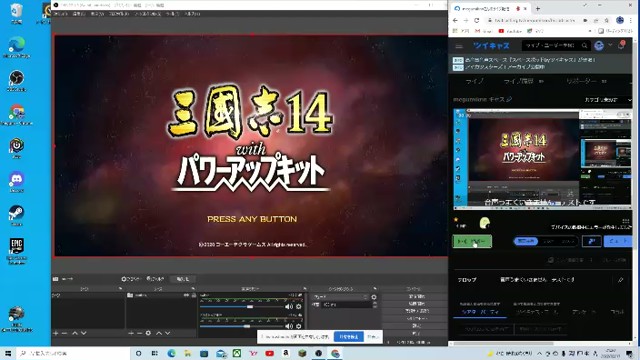This screenshot has height=360, width=640.
Task: Open the OBS scenes panel dock menu
Action: click(120, 289)
